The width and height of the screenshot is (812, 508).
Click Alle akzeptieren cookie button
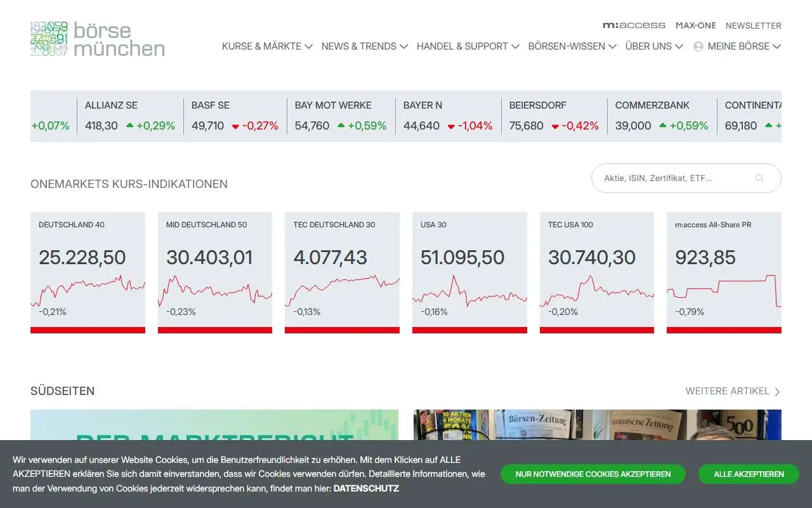749,474
